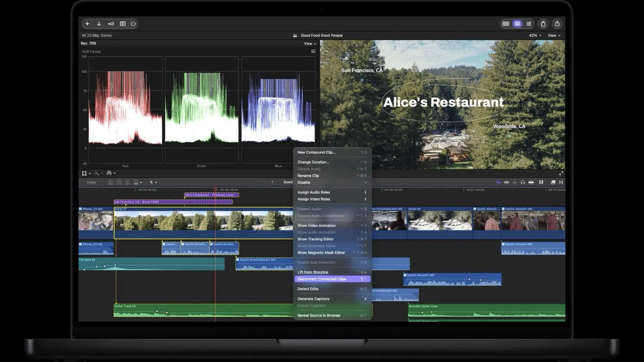Expand Generate Captions submenu
The image size is (644, 362).
coord(332,299)
